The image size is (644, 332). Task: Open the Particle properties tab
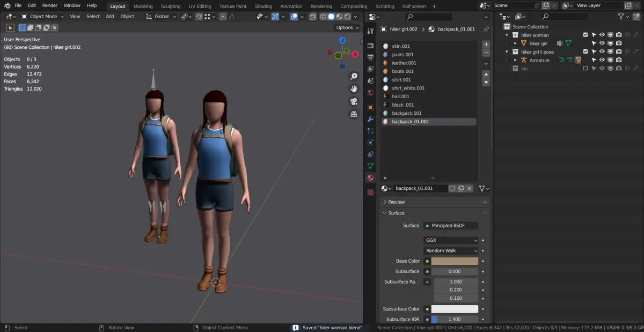pyautogui.click(x=370, y=131)
